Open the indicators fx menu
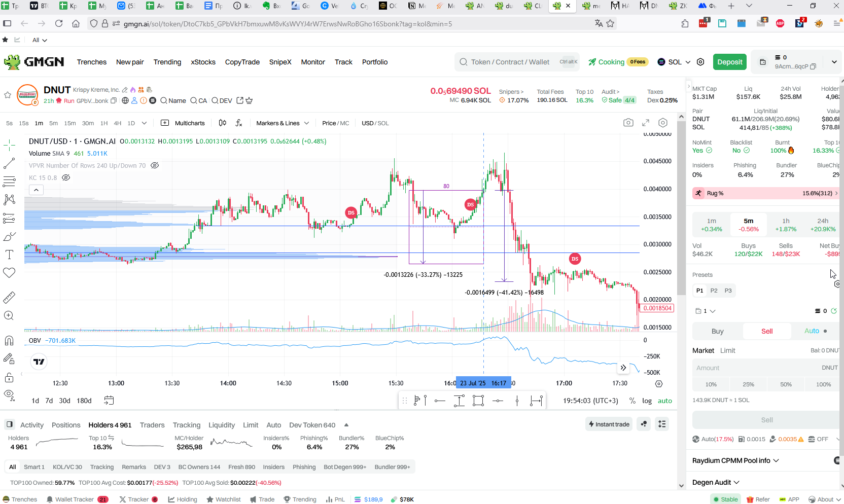Viewport: 844px width, 504px height. point(239,123)
